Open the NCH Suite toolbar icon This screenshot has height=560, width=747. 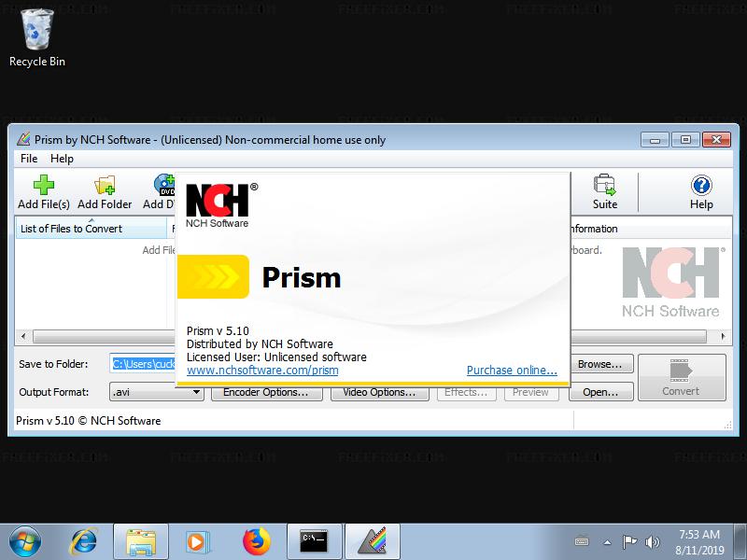pyautogui.click(x=605, y=191)
